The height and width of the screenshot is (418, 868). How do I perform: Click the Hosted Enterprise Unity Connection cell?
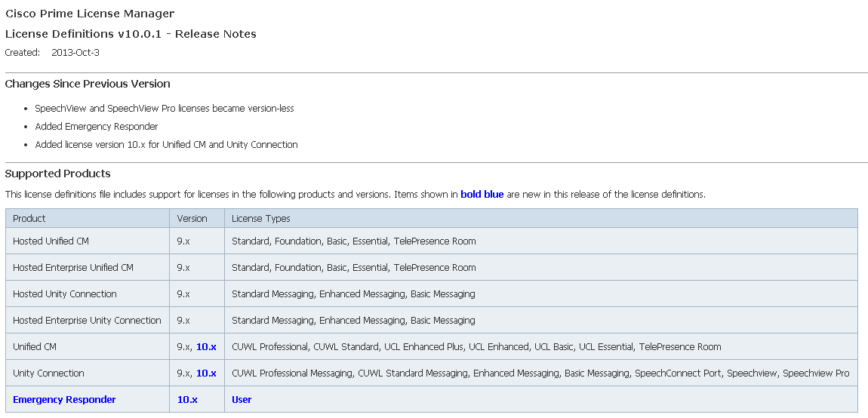point(88,320)
